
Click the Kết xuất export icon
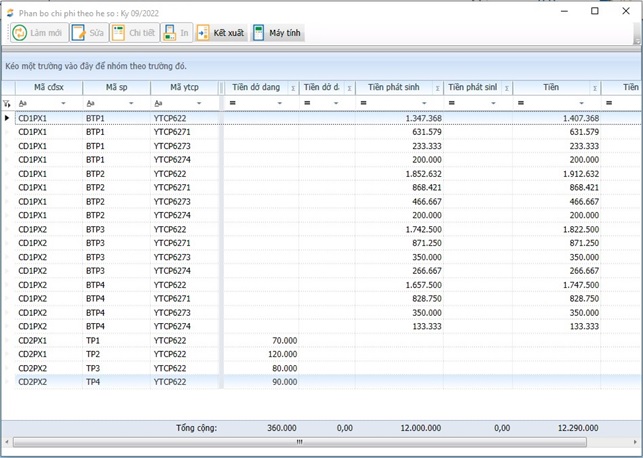click(x=203, y=33)
